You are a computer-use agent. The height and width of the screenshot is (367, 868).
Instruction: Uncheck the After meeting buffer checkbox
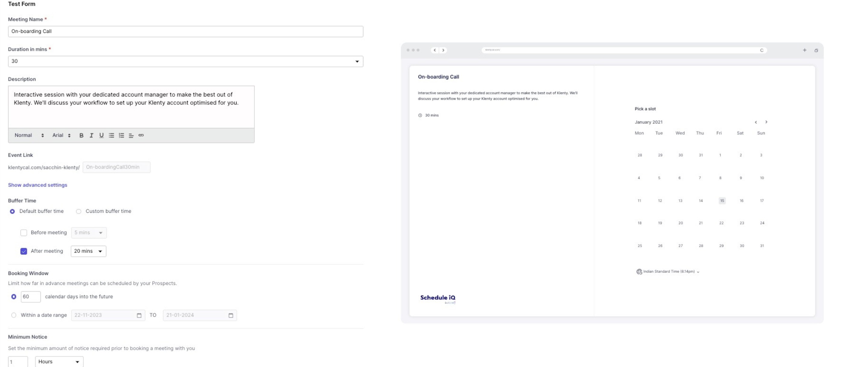coord(24,251)
